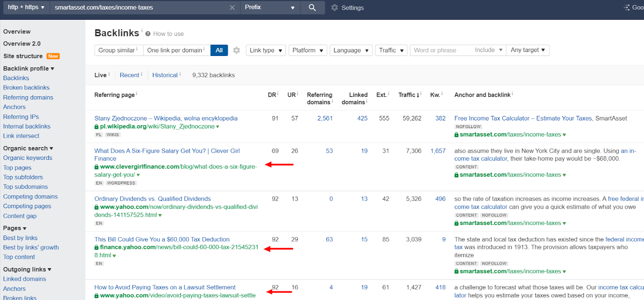This screenshot has height=300, width=644.
Task: Click the gear icon beside All button
Action: [237, 50]
